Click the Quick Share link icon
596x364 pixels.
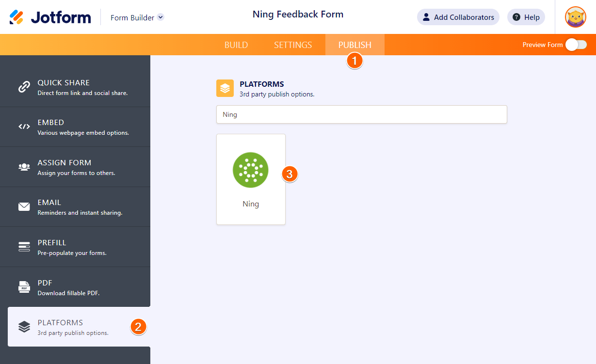[24, 87]
